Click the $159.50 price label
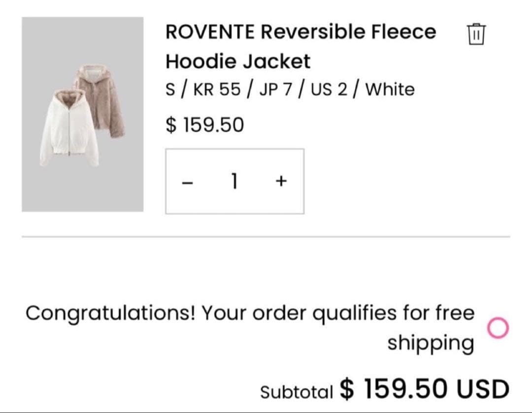 pos(205,125)
